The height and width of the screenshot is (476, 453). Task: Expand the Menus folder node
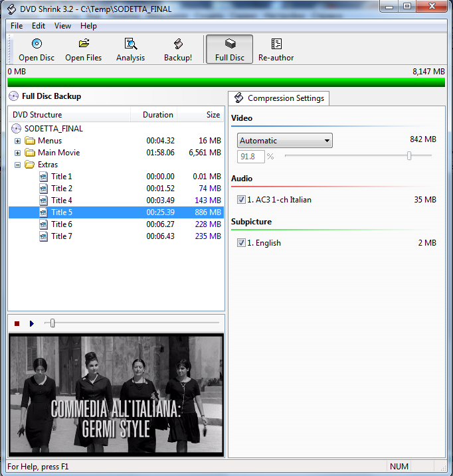(18, 141)
